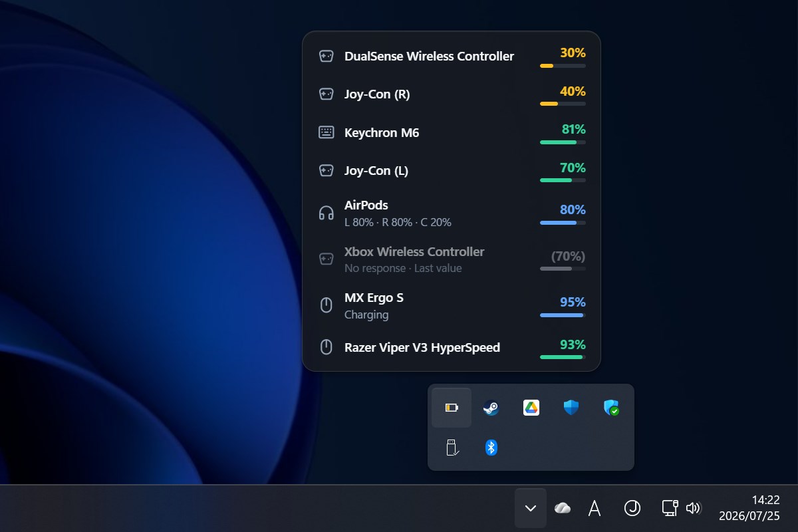Open the network status icon in taskbar

click(670, 509)
